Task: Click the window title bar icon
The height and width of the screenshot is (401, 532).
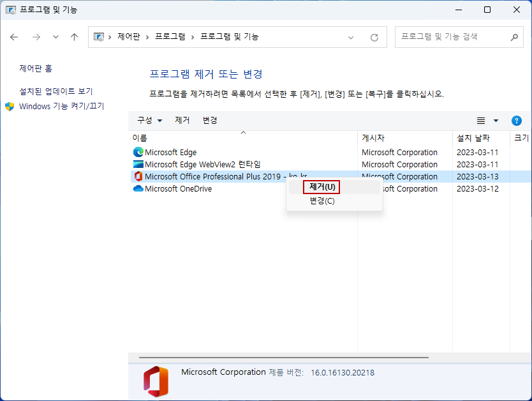Action: (10, 10)
